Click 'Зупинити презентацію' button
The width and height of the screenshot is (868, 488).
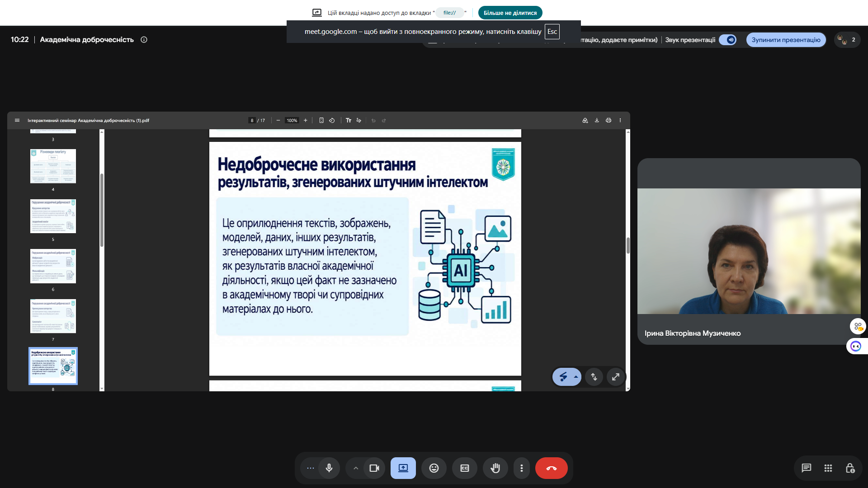[786, 40]
